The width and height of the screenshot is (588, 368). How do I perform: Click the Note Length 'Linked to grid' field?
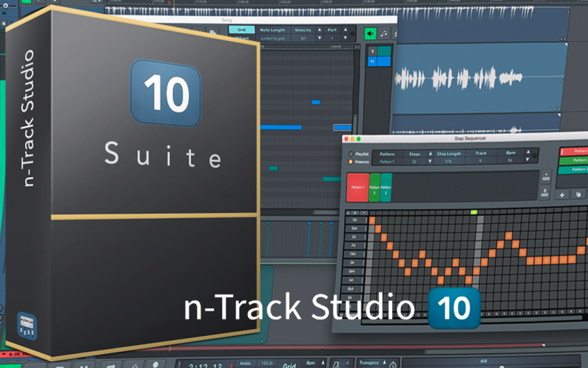coord(273,39)
